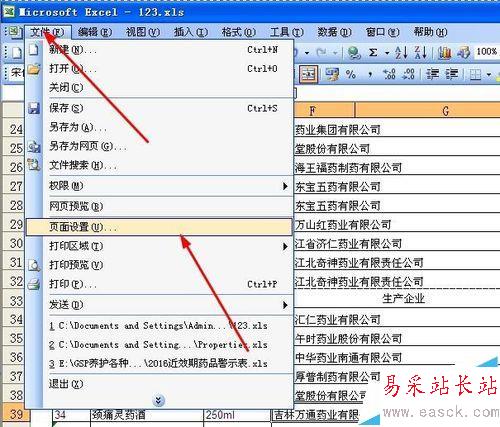The image size is (500, 427).
Task: Open the 编辑 (Edit) menu
Action: 95,32
